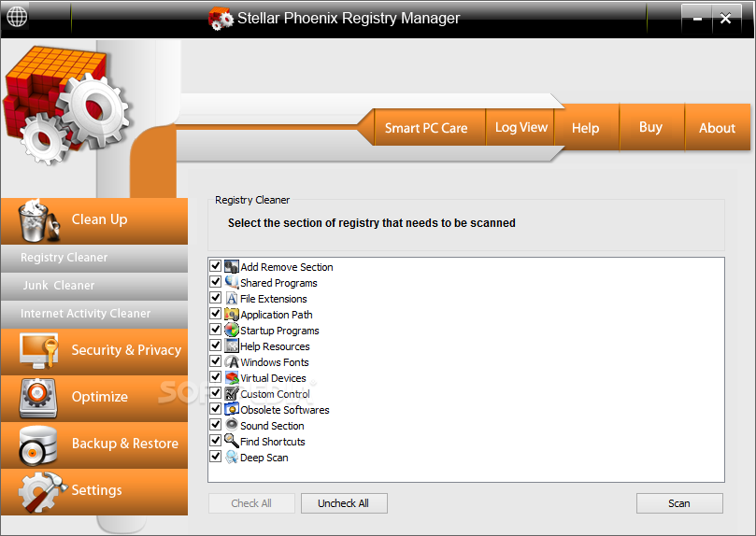Viewport: 756px width, 536px height.
Task: Click the Backup & Restore disk icon
Action: [x=38, y=445]
